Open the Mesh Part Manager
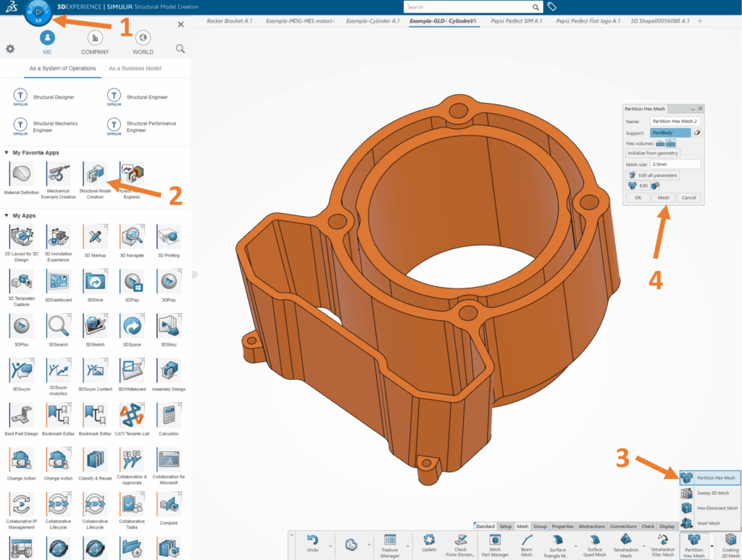Viewport: 742px width, 560px height. tap(496, 540)
